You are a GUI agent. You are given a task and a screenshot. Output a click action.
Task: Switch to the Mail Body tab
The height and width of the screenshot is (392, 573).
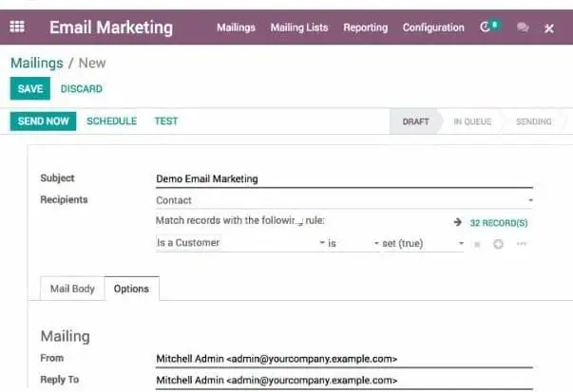point(71,289)
